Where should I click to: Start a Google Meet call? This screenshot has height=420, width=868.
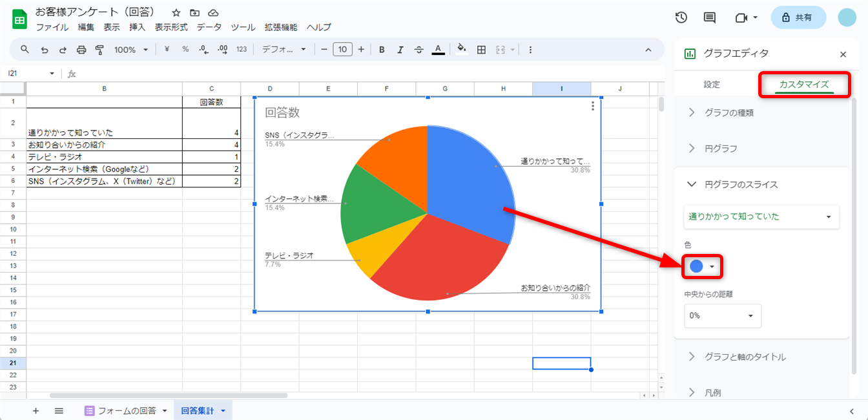click(741, 18)
